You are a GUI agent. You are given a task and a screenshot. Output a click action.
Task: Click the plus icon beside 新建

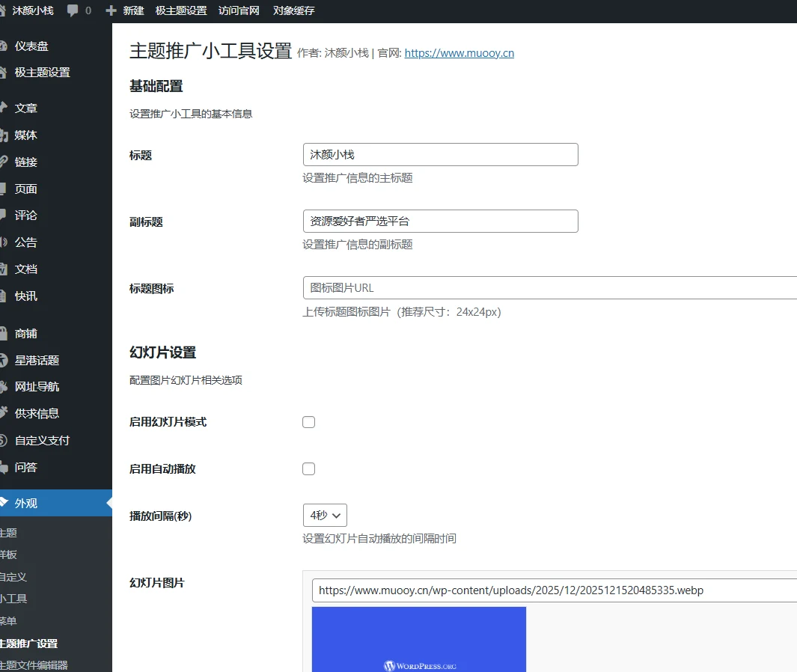pos(112,11)
